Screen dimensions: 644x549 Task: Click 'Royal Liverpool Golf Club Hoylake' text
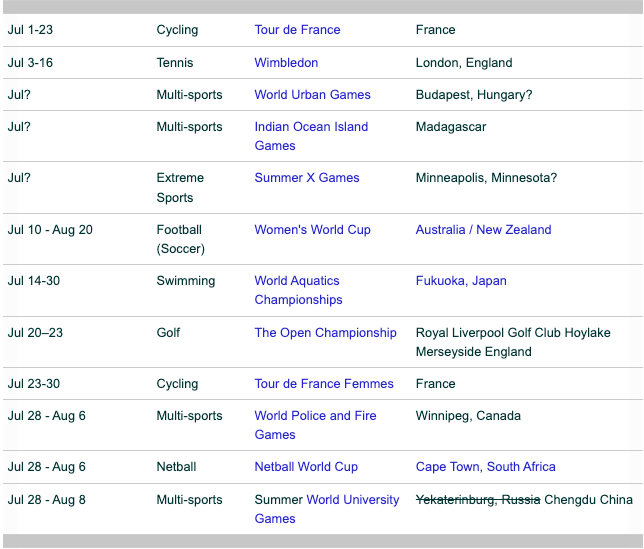[513, 333]
